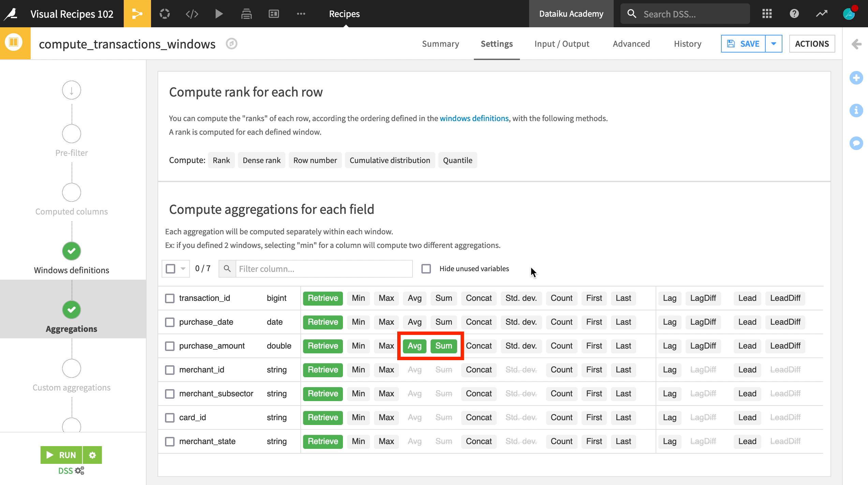
Task: Click the Aggregations pipeline step icon
Action: pos(72,310)
